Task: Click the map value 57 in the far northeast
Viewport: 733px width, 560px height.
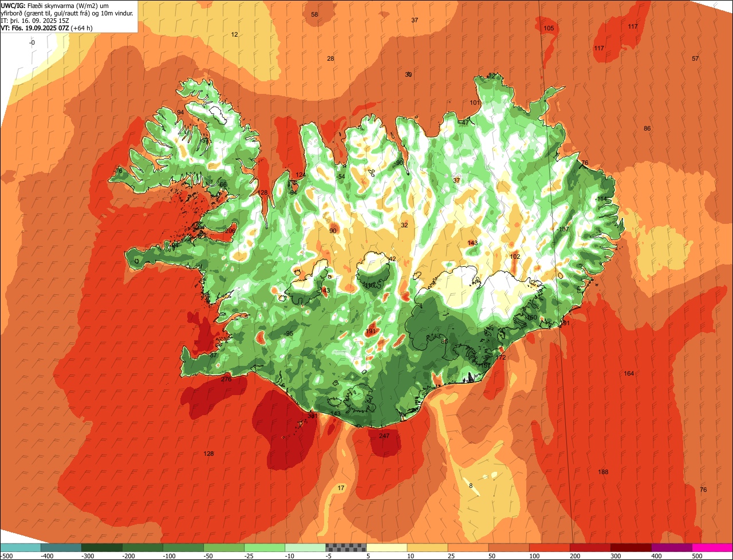Action: (x=695, y=58)
